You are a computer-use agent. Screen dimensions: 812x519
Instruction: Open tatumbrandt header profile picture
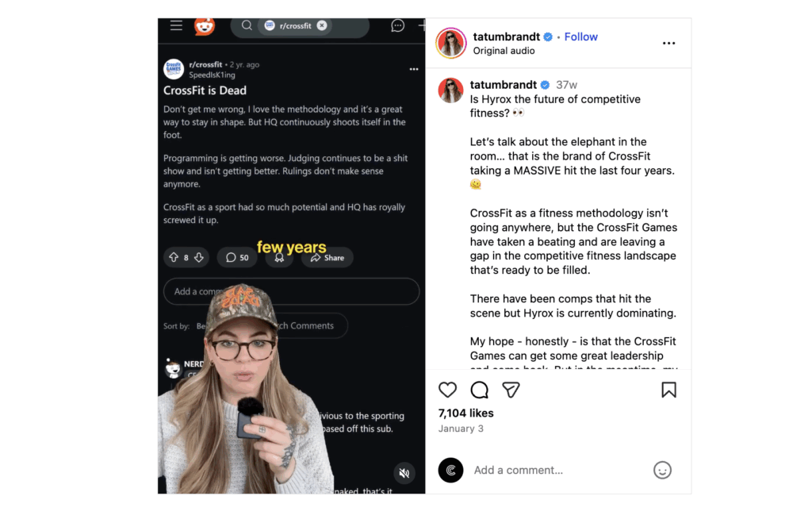click(x=450, y=43)
